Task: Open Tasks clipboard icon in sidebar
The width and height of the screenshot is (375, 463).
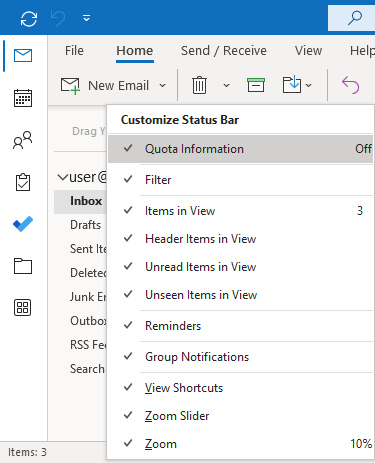Action: point(23,182)
